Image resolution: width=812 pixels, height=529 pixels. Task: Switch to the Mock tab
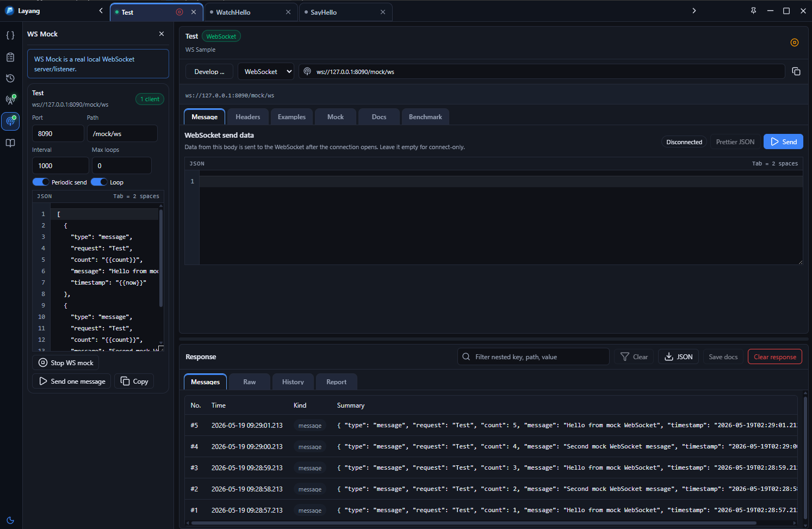point(336,117)
